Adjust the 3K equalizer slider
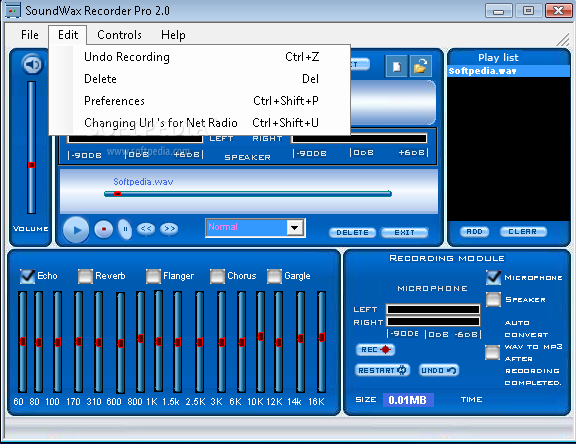The height and width of the screenshot is (444, 576). click(x=222, y=342)
